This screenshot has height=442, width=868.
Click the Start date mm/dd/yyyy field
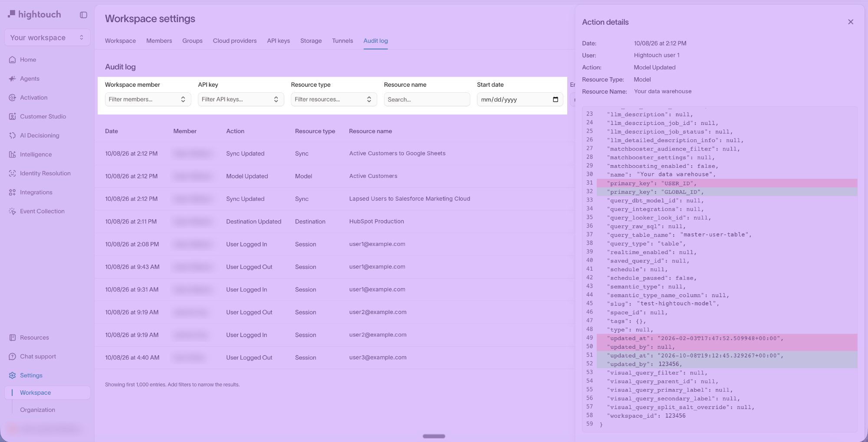pos(519,99)
